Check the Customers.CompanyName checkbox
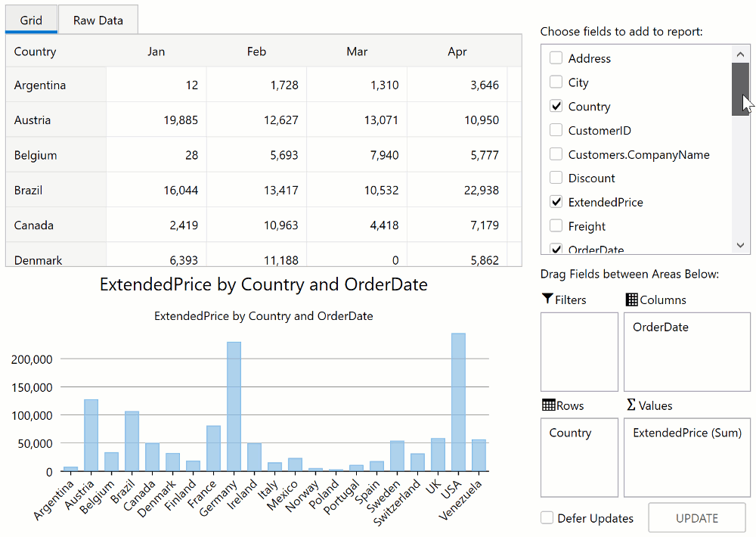The height and width of the screenshot is (537, 756). (556, 154)
